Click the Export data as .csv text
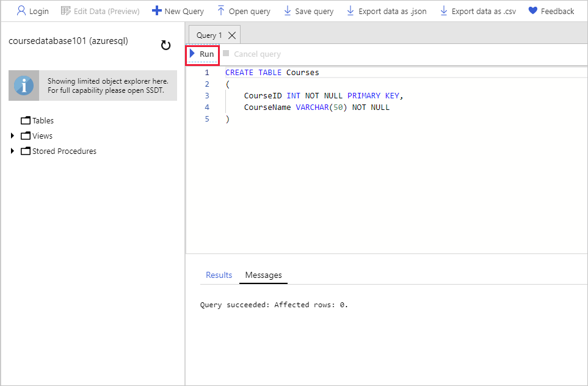The image size is (588, 386). click(484, 11)
